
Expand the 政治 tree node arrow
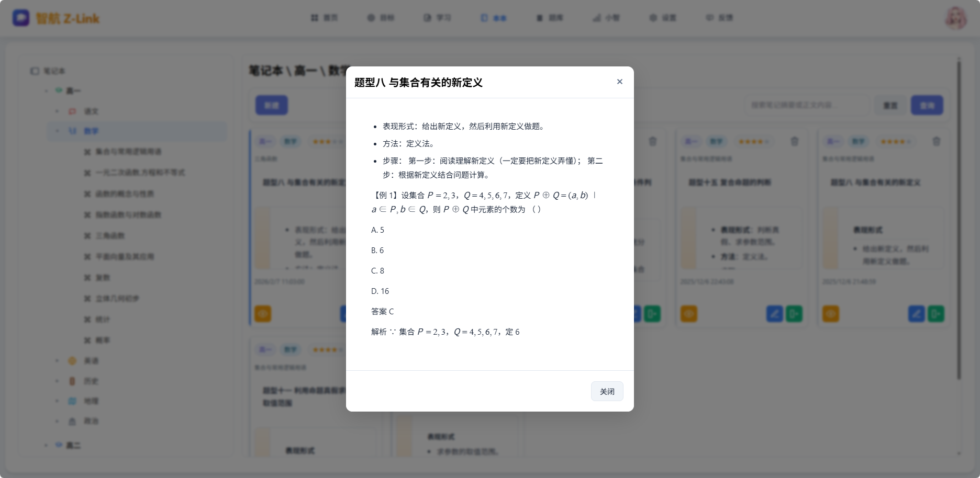pos(57,421)
